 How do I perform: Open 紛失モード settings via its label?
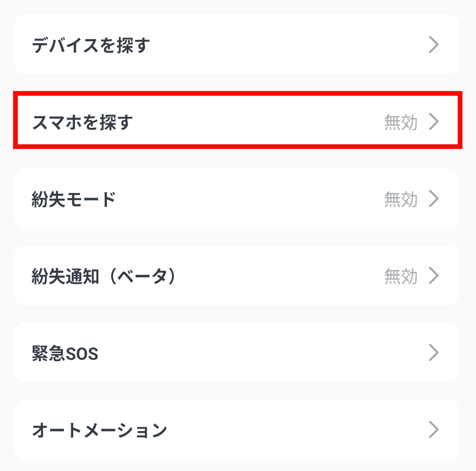coord(74,199)
